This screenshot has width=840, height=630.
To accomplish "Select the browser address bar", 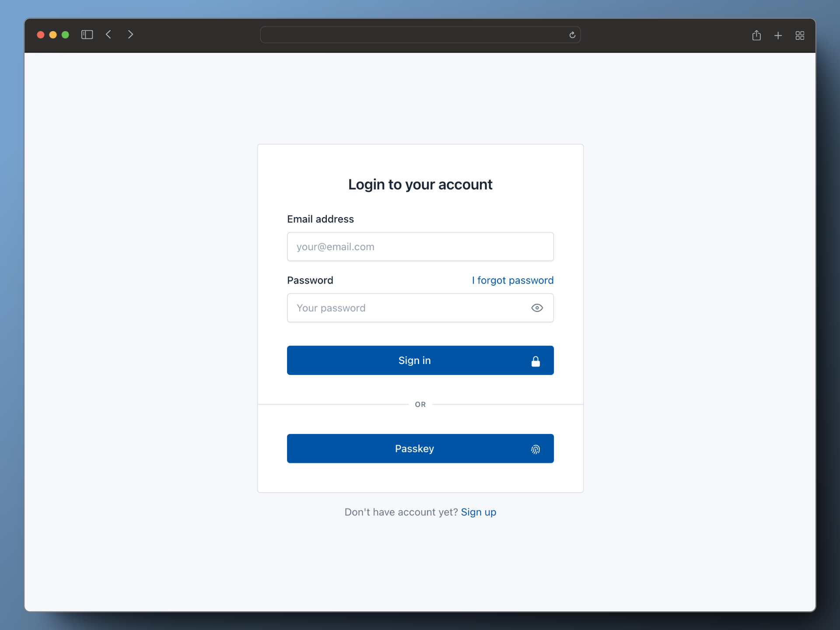I will tap(420, 35).
